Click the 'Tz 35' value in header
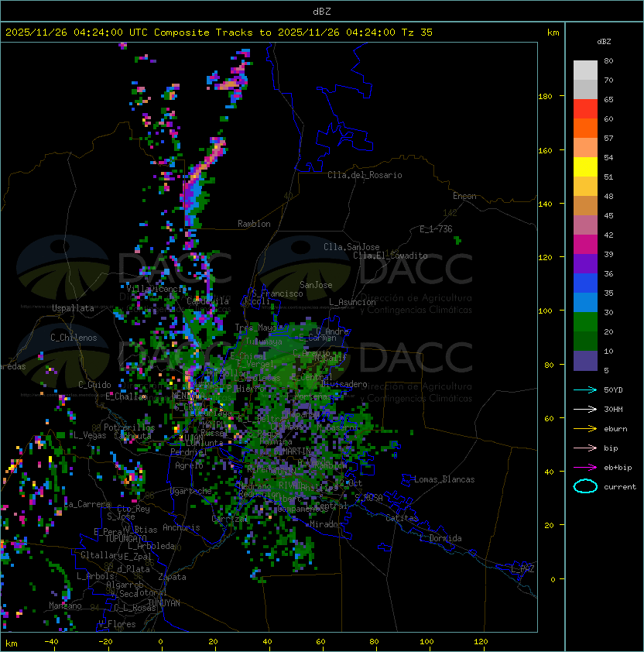Screen dimensions: 644x652 coord(417,33)
